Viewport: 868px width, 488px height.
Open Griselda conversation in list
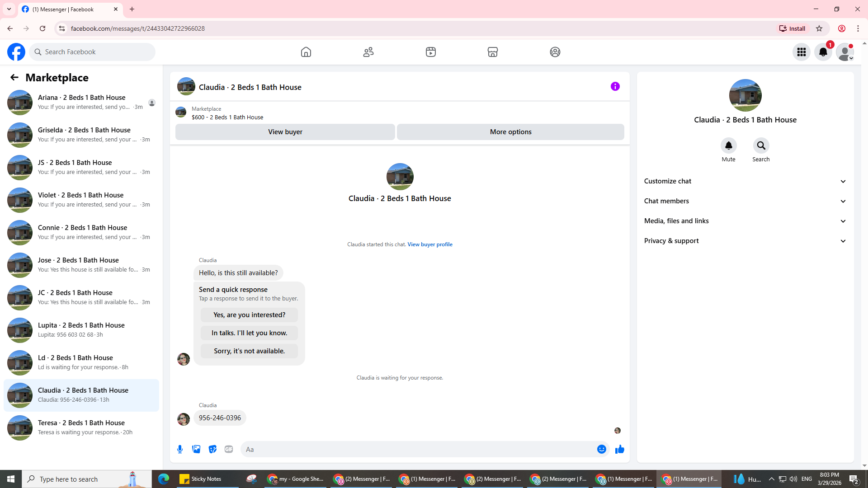point(81,135)
